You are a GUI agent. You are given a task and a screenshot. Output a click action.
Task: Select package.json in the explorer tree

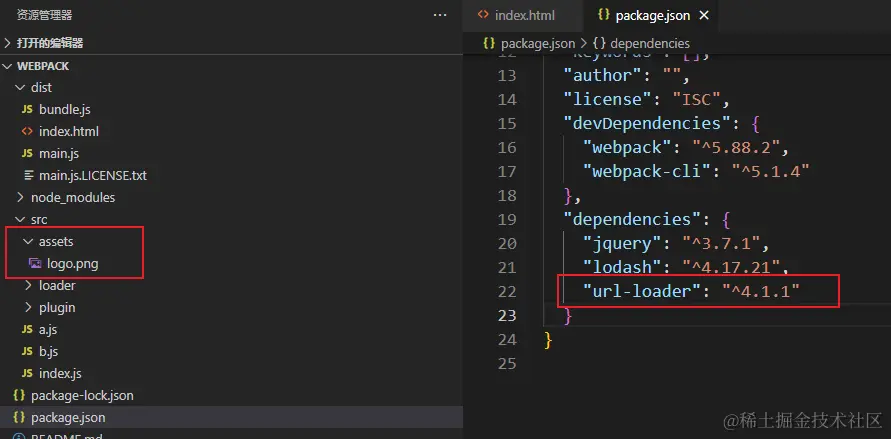pyautogui.click(x=68, y=417)
